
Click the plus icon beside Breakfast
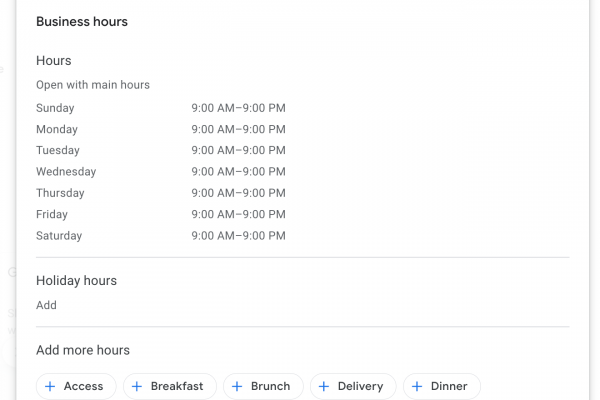click(137, 386)
